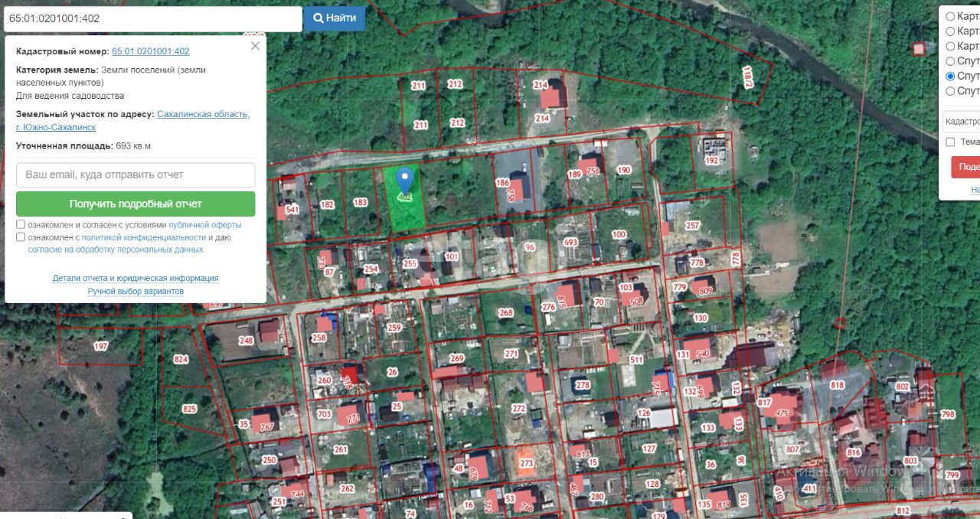Click parcel label 183 on the map
980x519 pixels.
(x=360, y=203)
